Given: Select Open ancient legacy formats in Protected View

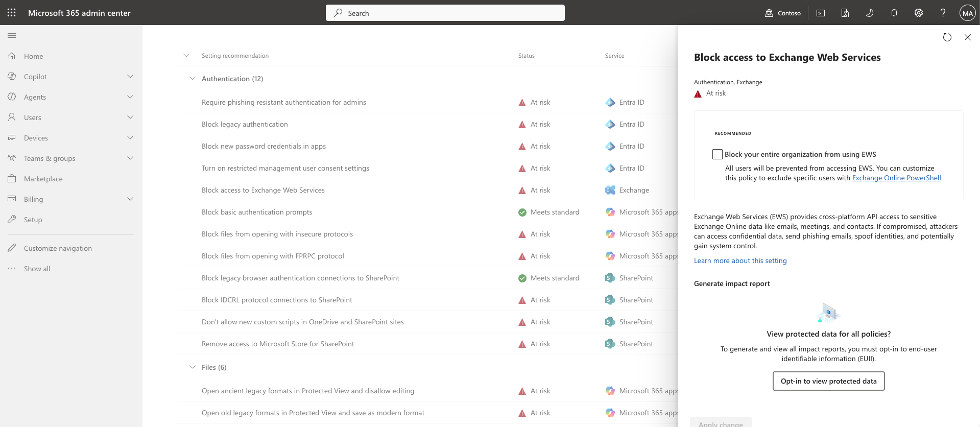Looking at the screenshot, I should coord(308,391).
